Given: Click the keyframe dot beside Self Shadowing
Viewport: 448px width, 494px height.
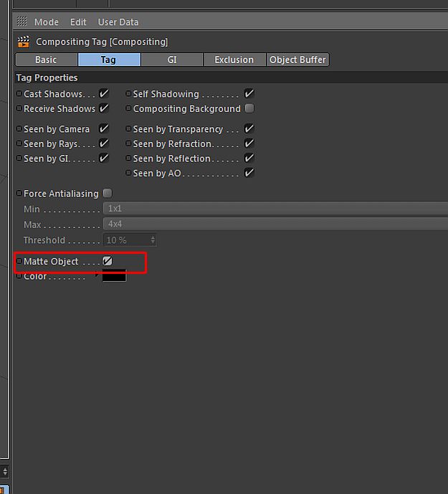Looking at the screenshot, I should [x=128, y=94].
